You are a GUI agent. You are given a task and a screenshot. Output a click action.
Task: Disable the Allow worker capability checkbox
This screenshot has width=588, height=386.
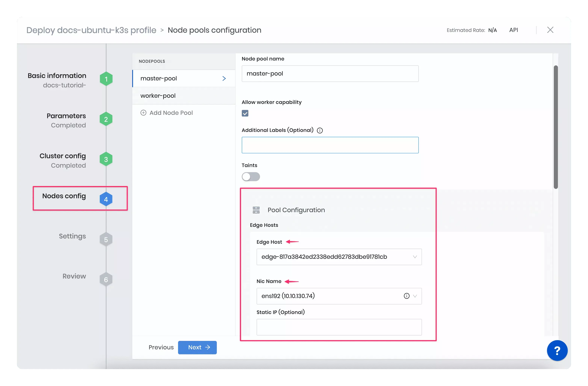[244, 113]
